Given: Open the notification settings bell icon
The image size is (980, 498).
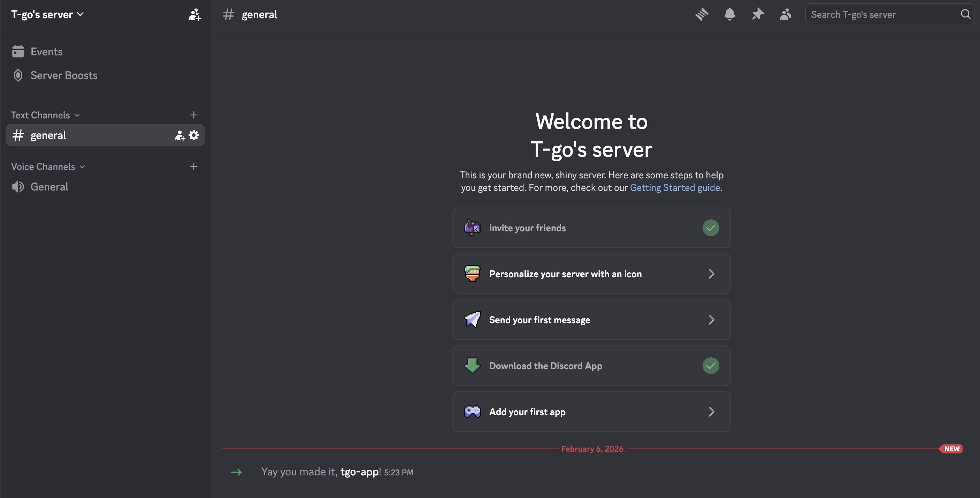Looking at the screenshot, I should [730, 14].
